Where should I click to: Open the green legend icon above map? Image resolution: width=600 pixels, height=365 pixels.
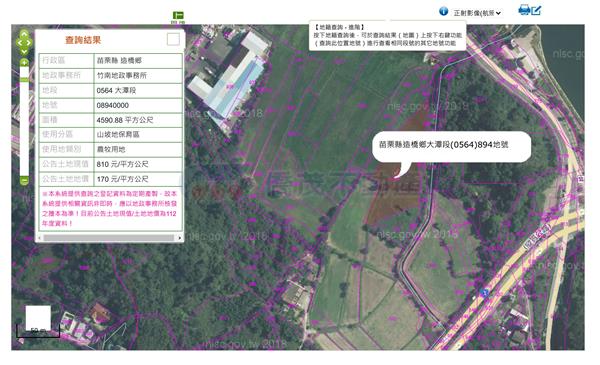coord(178,16)
